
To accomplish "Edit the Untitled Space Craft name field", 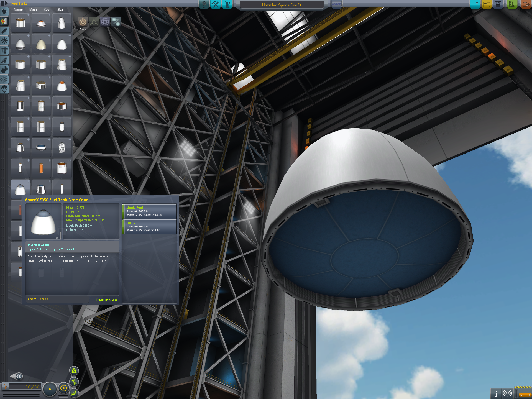I will [x=282, y=5].
